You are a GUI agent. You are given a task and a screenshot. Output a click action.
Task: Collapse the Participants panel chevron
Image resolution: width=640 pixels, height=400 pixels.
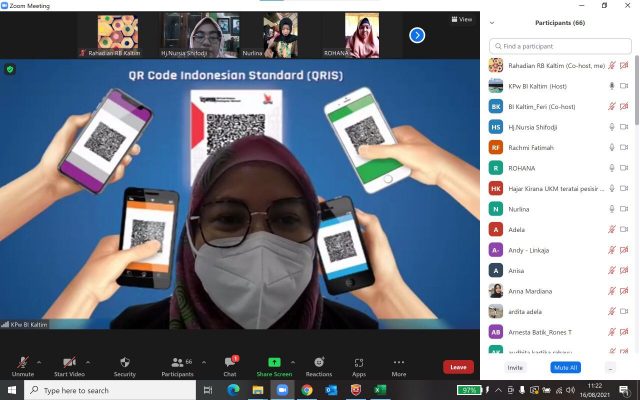pyautogui.click(x=492, y=22)
